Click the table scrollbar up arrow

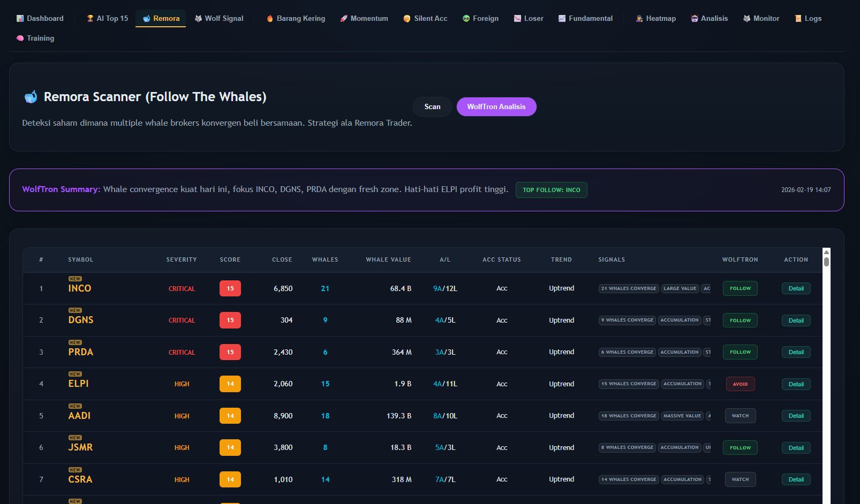point(826,252)
